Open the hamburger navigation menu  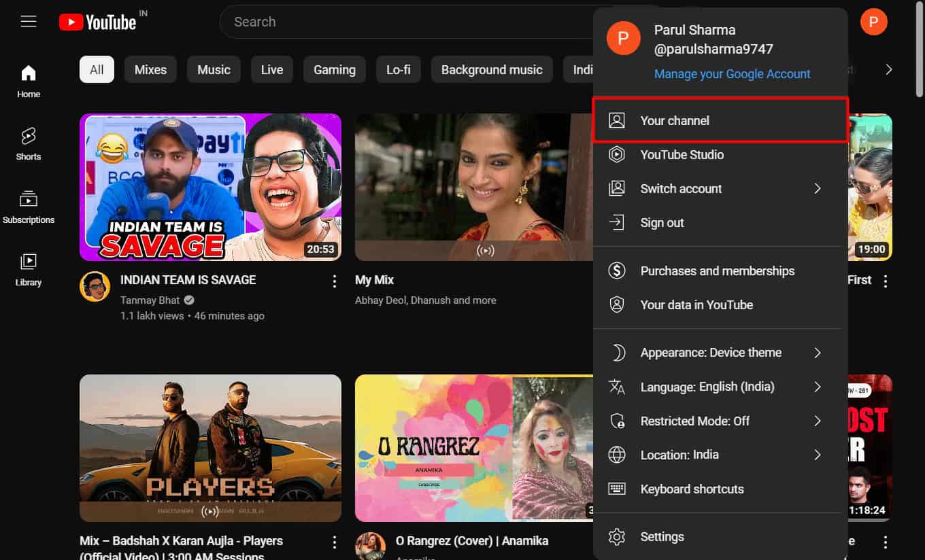[28, 21]
